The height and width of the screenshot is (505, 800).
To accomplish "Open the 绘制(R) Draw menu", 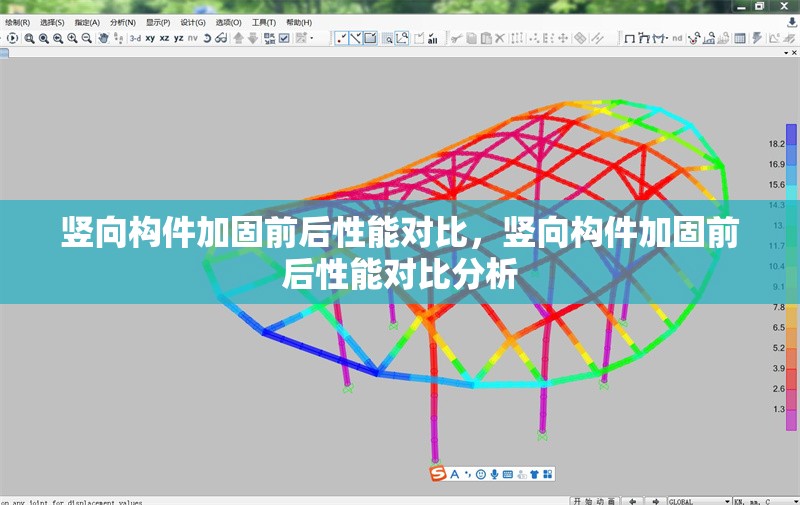I will coord(17,22).
